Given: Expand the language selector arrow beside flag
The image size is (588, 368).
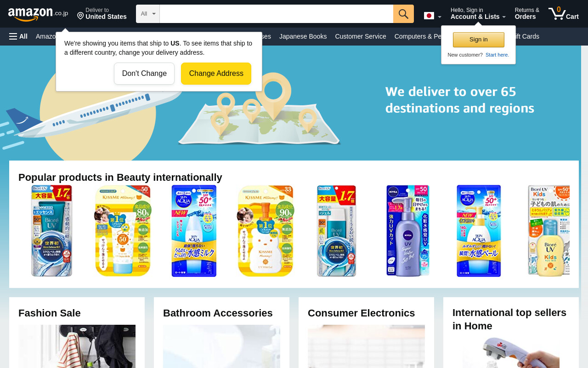Looking at the screenshot, I should (440, 17).
